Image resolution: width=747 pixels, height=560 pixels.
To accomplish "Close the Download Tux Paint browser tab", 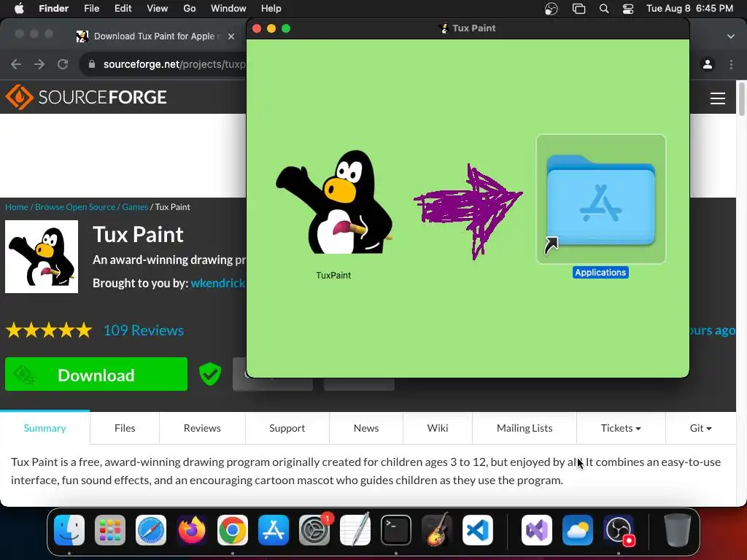I will click(231, 36).
